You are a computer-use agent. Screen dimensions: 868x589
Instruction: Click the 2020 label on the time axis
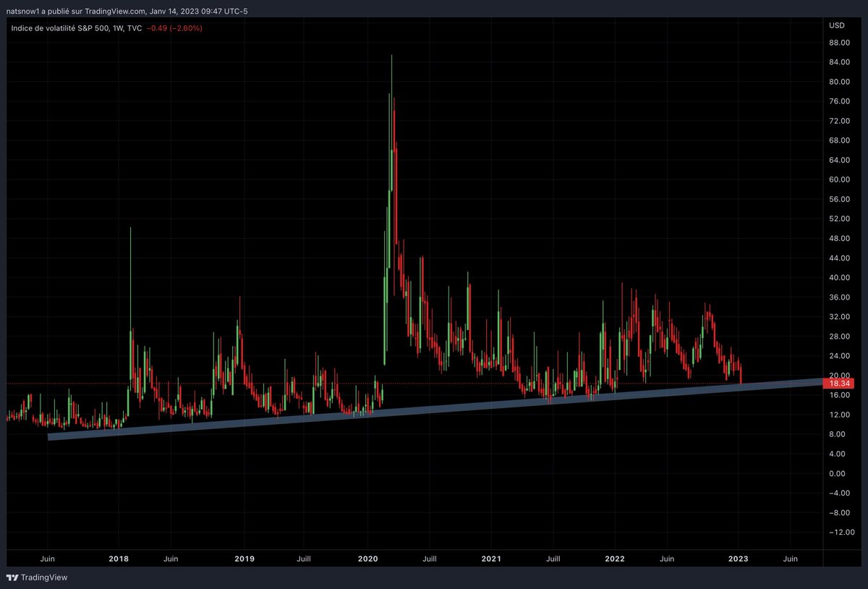(x=368, y=559)
